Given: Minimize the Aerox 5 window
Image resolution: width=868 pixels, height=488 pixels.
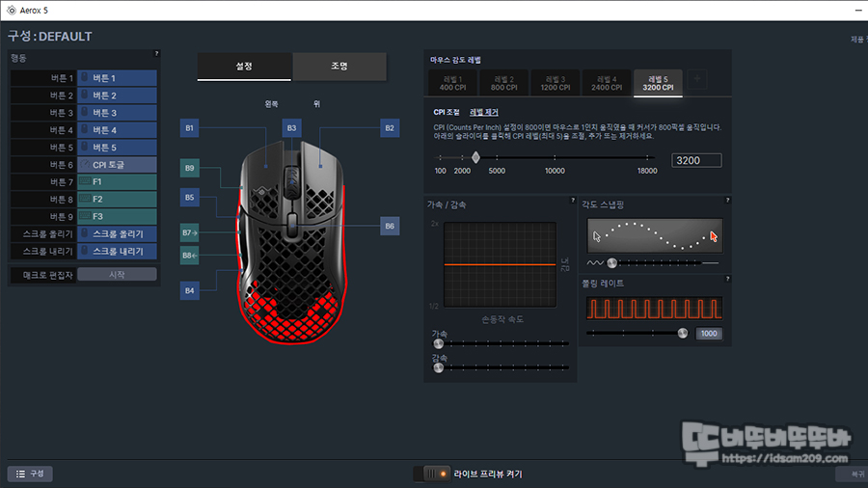Looking at the screenshot, I should point(858,11).
